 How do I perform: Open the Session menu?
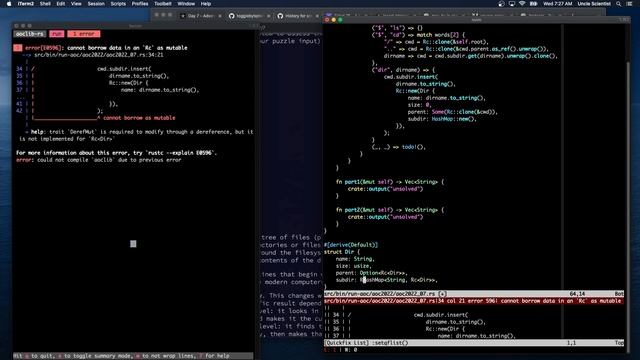coord(96,4)
